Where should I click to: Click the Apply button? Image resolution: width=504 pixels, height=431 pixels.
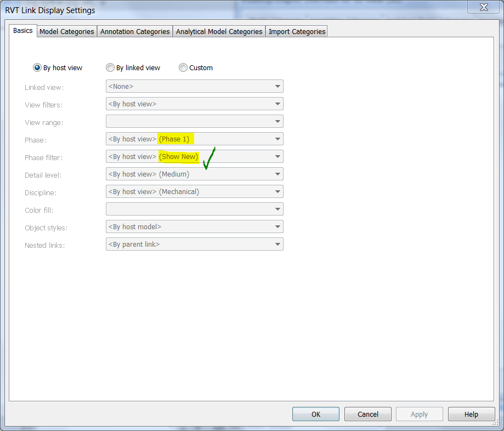coord(419,414)
